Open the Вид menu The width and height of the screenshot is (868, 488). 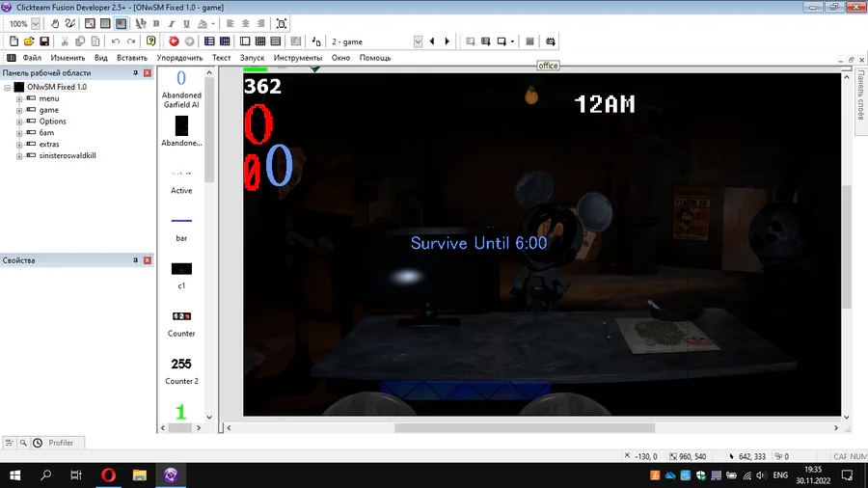click(100, 58)
